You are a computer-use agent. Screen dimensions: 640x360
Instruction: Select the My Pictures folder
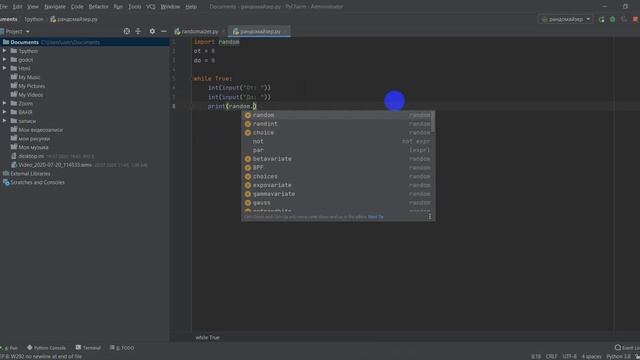point(31,86)
